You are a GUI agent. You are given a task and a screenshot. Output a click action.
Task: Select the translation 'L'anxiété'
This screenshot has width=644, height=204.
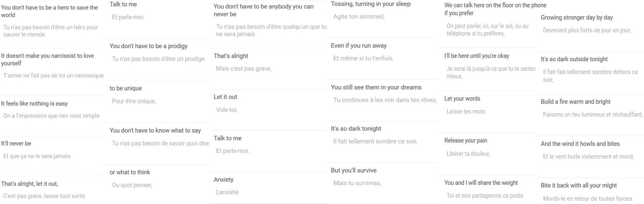click(x=227, y=192)
